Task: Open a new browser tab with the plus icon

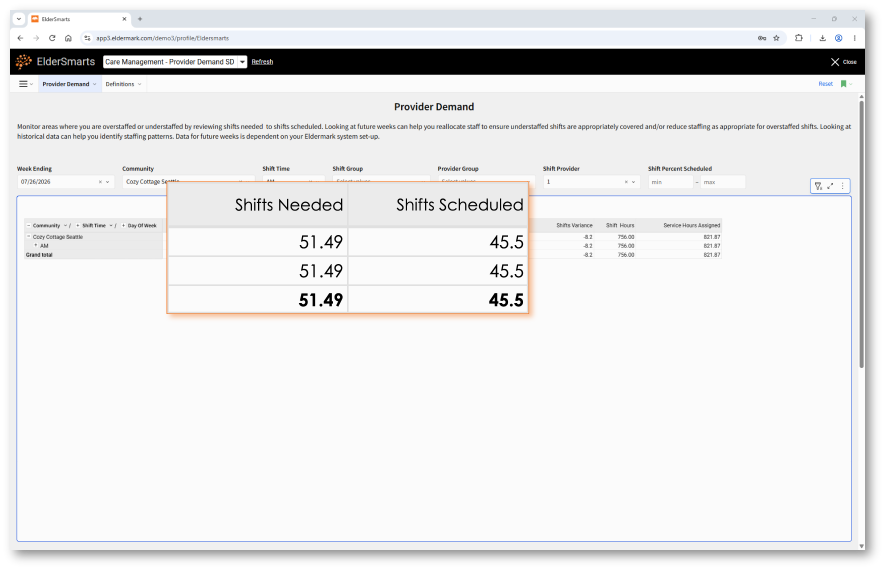Action: pyautogui.click(x=140, y=19)
